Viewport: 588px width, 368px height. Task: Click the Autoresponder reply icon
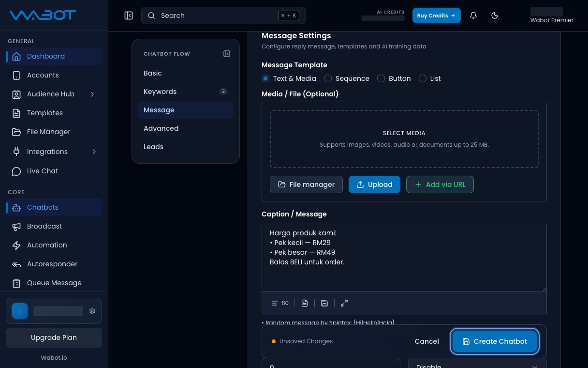click(x=16, y=264)
